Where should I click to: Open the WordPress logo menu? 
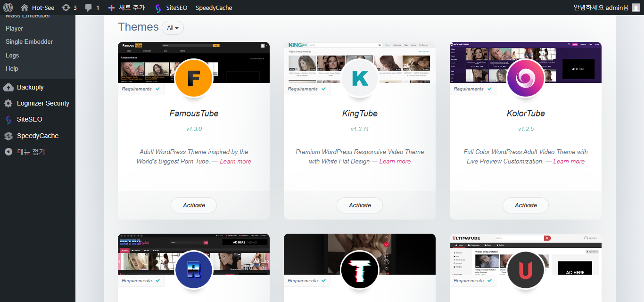coord(8,8)
